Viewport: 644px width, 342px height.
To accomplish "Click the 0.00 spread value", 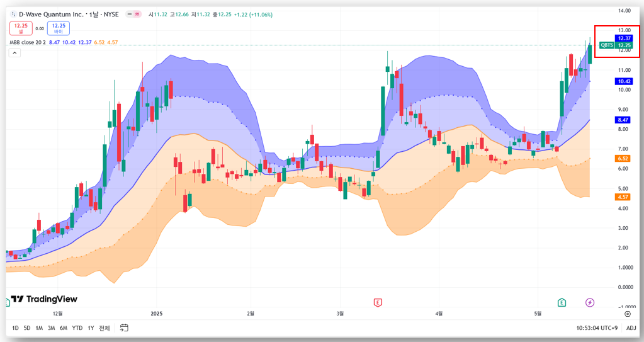I will (x=40, y=29).
